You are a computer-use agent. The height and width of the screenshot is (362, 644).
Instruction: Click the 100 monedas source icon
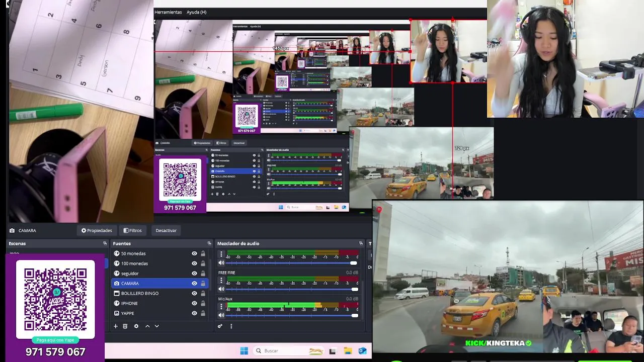click(117, 263)
